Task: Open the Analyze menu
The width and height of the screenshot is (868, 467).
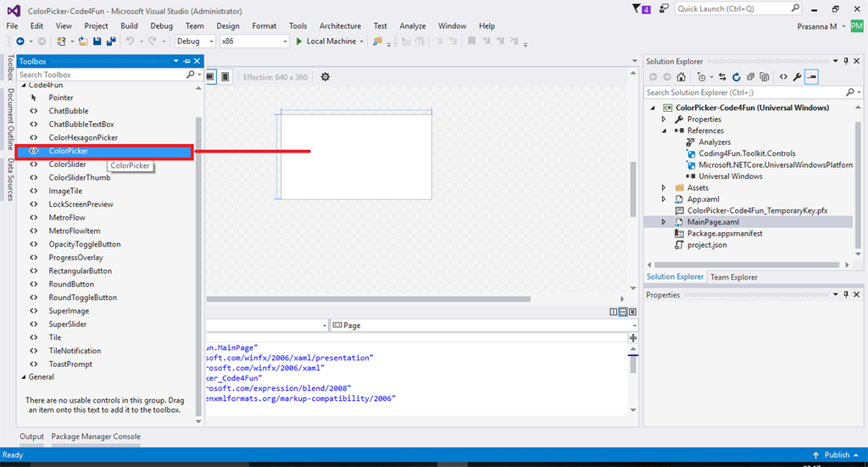Action: (x=413, y=26)
